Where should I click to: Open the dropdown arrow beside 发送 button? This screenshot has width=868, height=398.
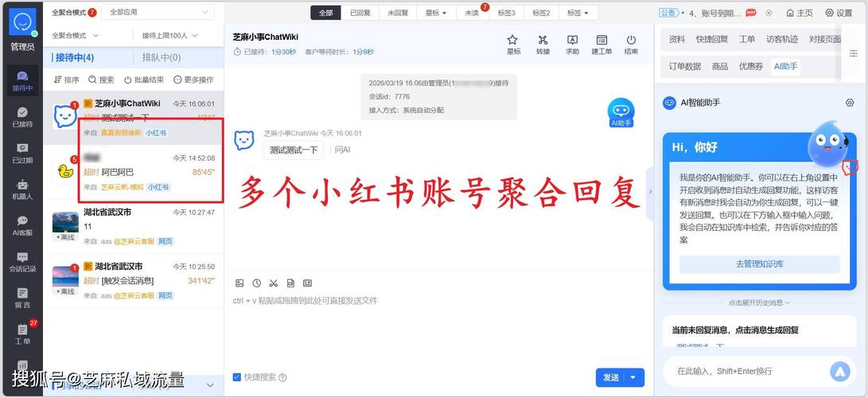[x=633, y=377]
